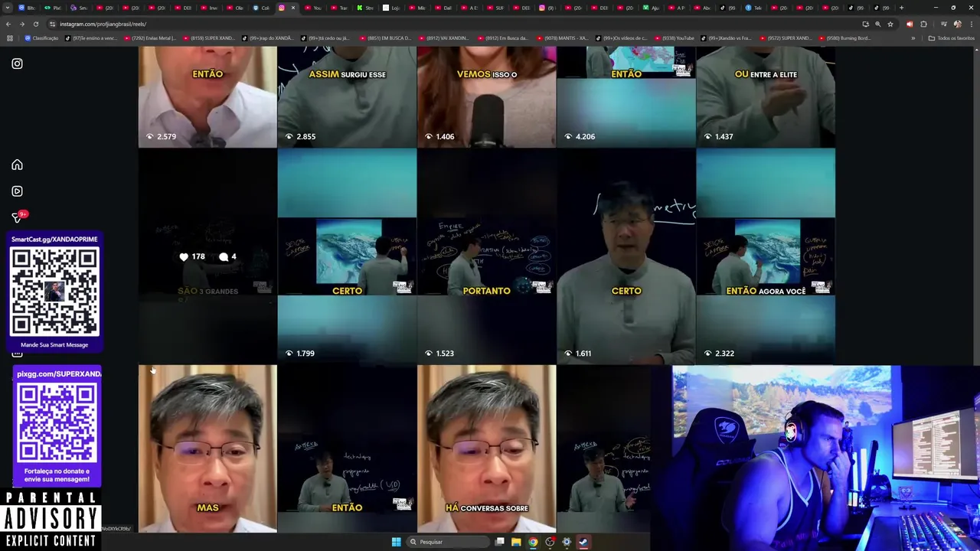Open '(9338) YouTube' bookmark
This screenshot has height=551, width=980.
point(673,38)
